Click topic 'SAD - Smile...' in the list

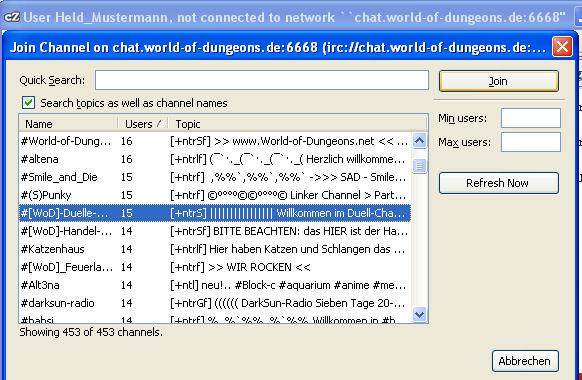click(373, 177)
